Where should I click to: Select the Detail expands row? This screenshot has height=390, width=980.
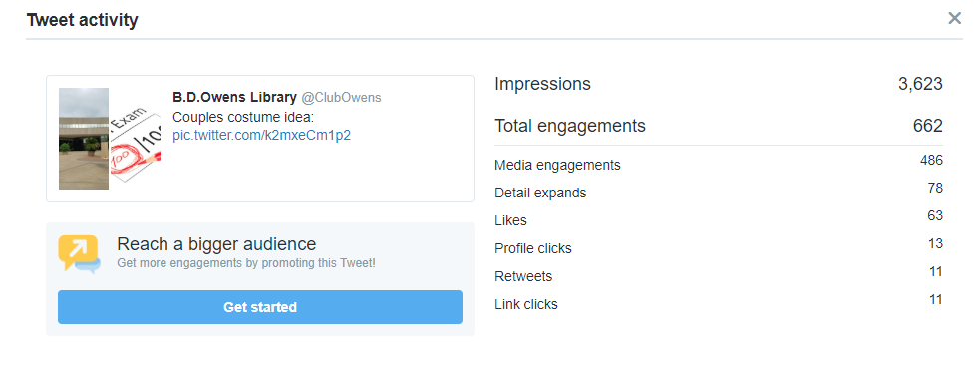pos(719,193)
